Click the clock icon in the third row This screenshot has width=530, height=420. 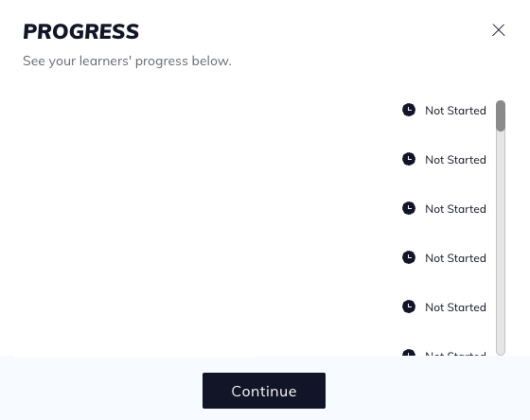(x=409, y=208)
